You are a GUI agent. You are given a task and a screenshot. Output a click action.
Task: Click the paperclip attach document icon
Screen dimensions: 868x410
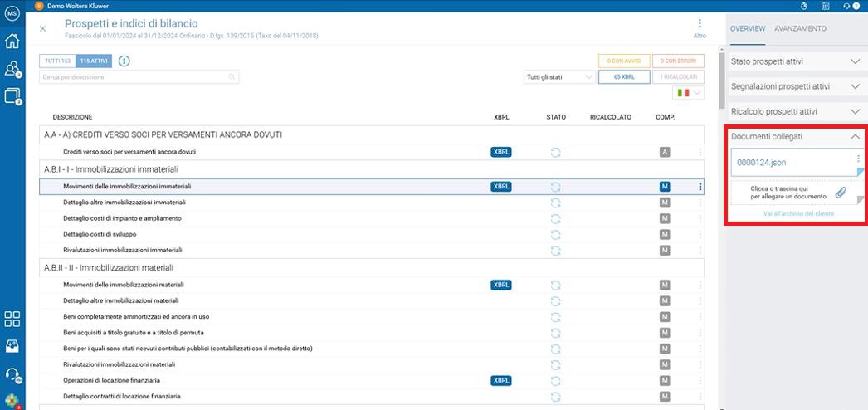click(x=841, y=193)
